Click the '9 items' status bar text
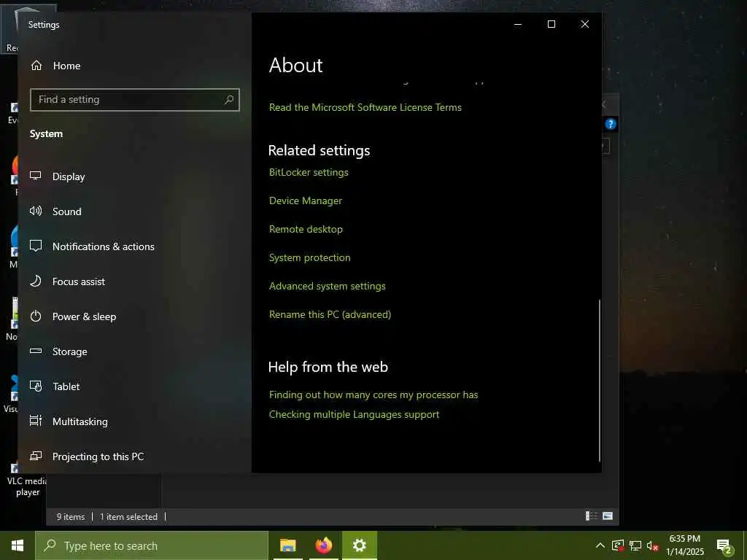This screenshot has width=747, height=560. point(71,517)
